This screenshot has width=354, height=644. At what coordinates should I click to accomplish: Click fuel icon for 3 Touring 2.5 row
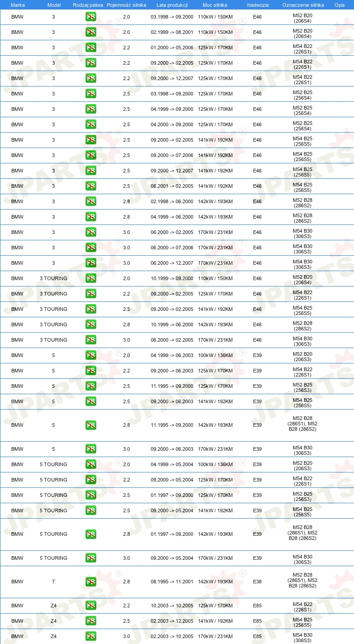(x=91, y=309)
